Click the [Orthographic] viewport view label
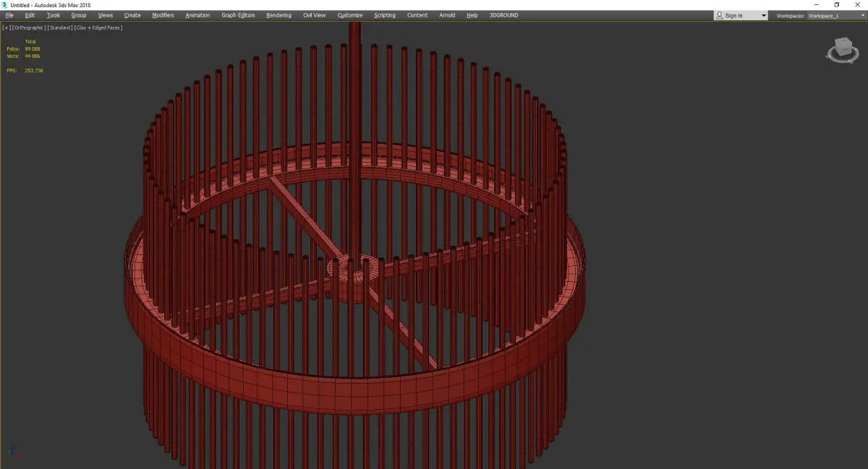 (x=29, y=27)
